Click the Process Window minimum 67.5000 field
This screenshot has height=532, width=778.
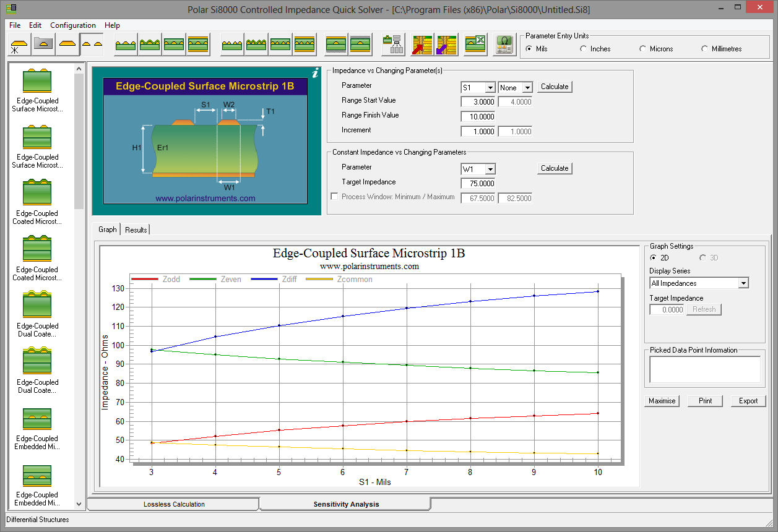478,198
